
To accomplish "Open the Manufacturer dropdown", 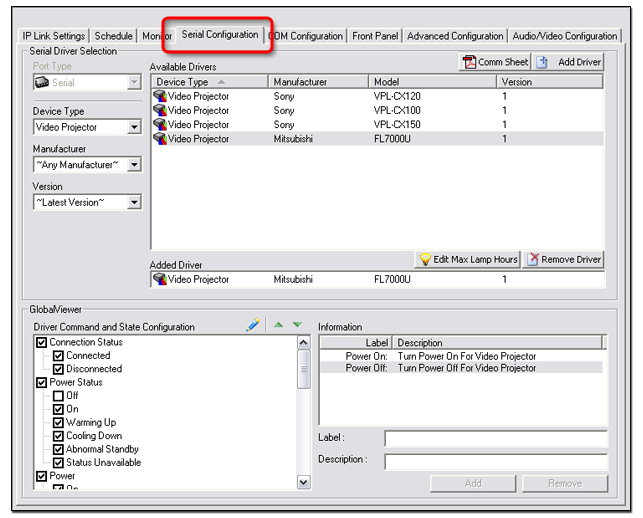I will 134,165.
